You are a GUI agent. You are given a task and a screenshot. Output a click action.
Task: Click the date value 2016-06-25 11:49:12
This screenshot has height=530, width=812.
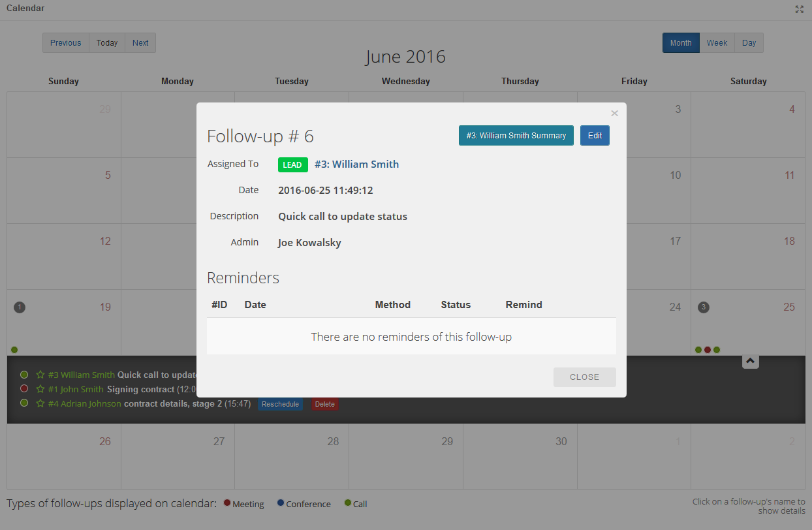326,191
